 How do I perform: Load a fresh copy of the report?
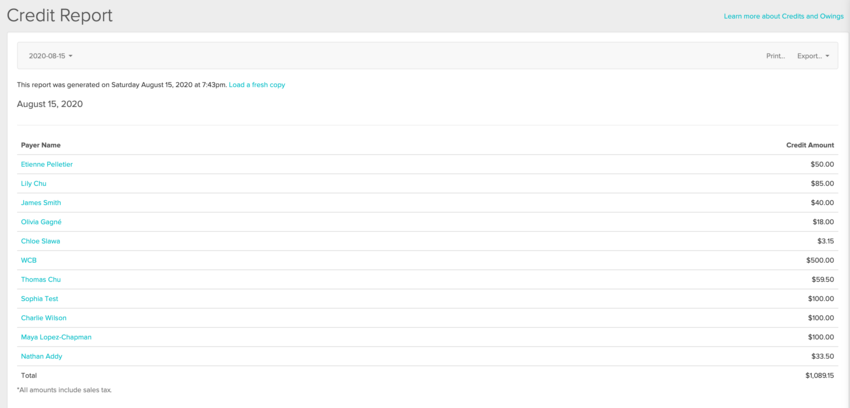click(x=257, y=85)
